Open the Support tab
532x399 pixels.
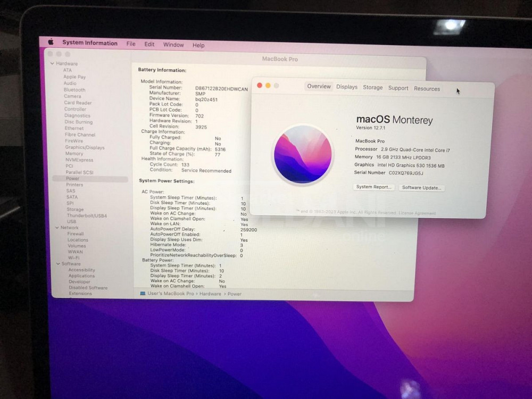[x=398, y=88]
